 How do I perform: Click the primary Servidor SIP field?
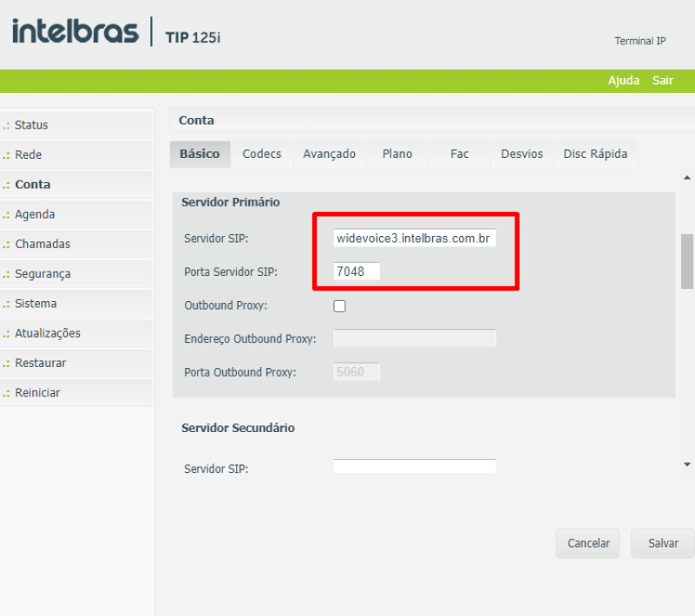point(415,238)
